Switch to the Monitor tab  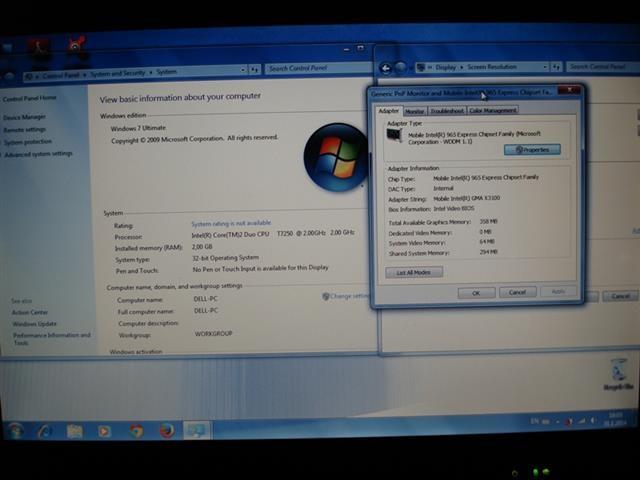point(415,111)
